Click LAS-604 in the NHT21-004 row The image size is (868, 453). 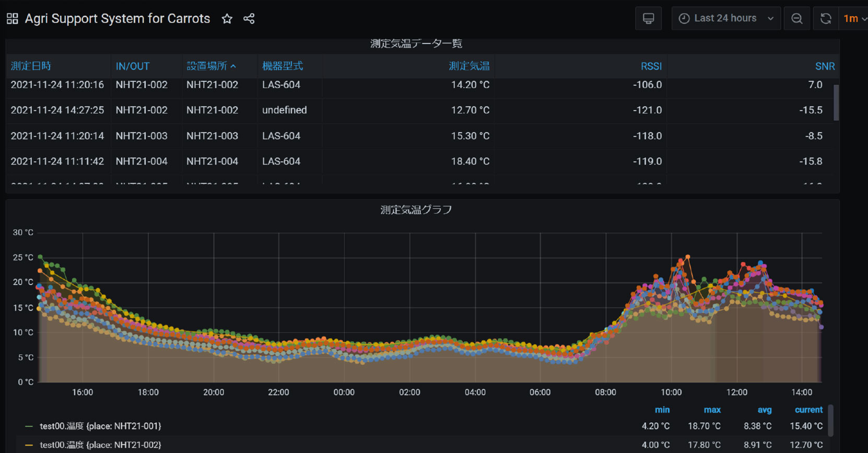pos(281,161)
